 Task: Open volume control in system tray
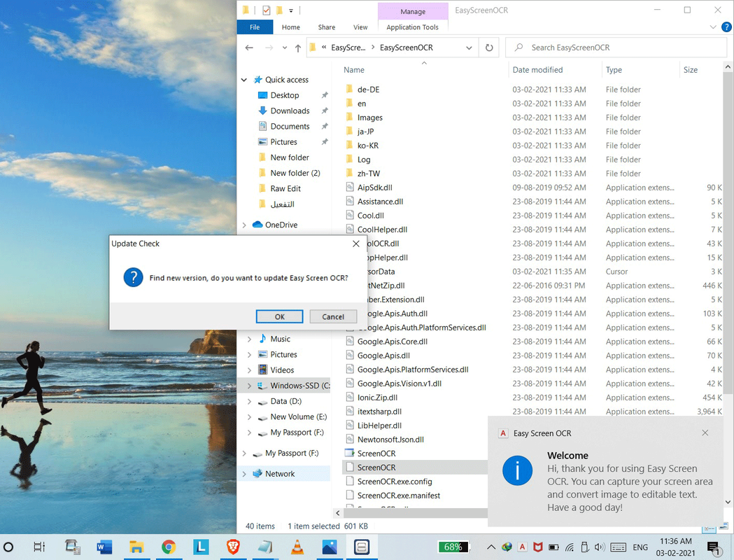click(600, 547)
